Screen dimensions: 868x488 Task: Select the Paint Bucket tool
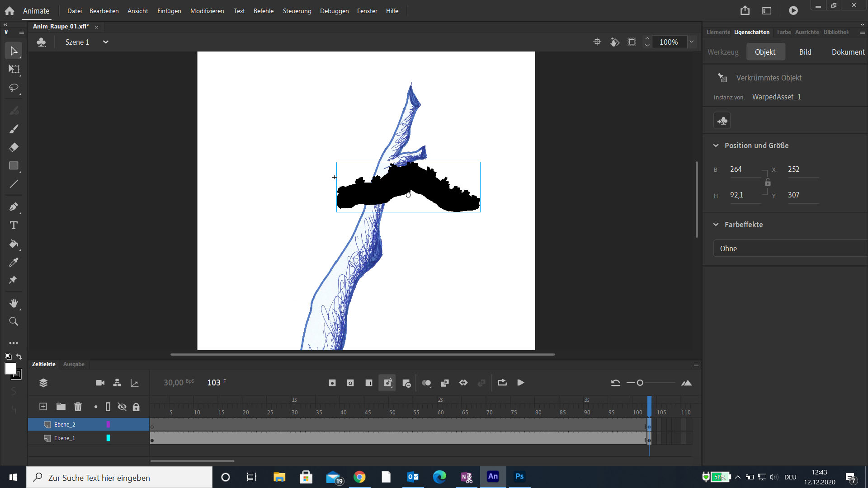[x=14, y=244]
